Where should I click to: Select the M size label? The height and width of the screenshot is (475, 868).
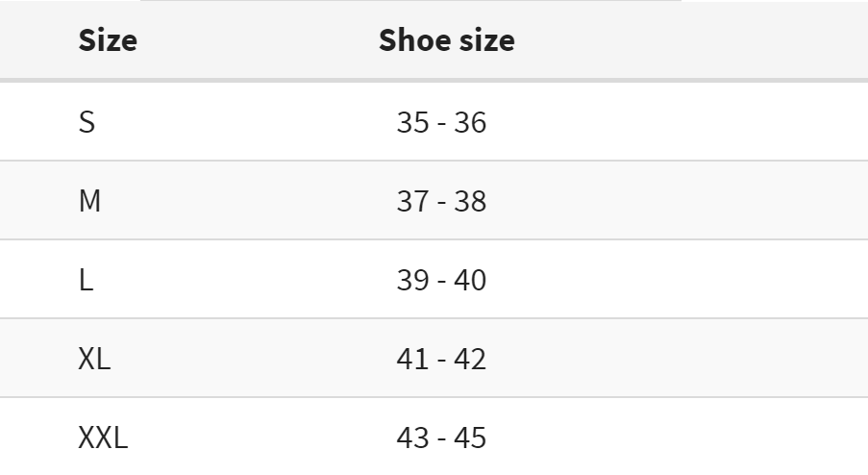pos(89,202)
